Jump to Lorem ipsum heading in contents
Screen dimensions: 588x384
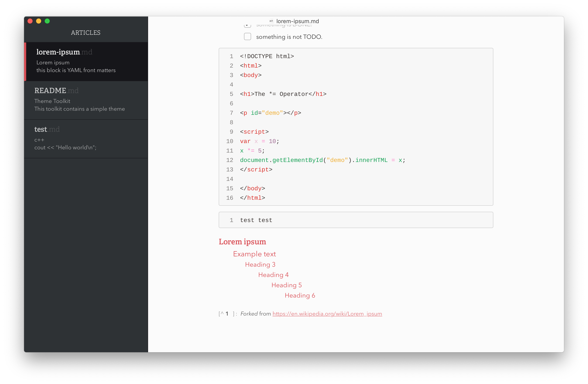coord(242,242)
